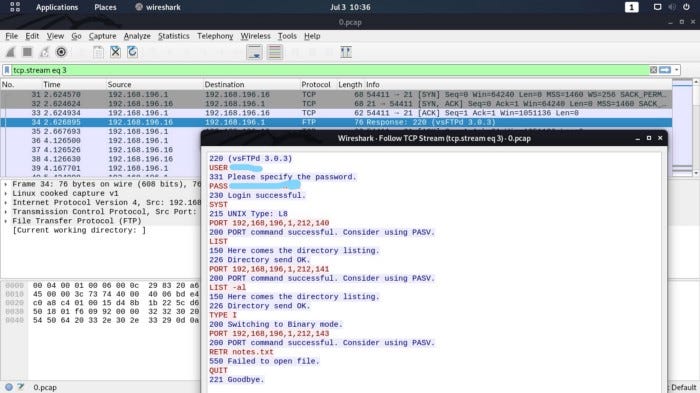Open the Statistics menu
The height and width of the screenshot is (393, 700).
[x=174, y=36]
